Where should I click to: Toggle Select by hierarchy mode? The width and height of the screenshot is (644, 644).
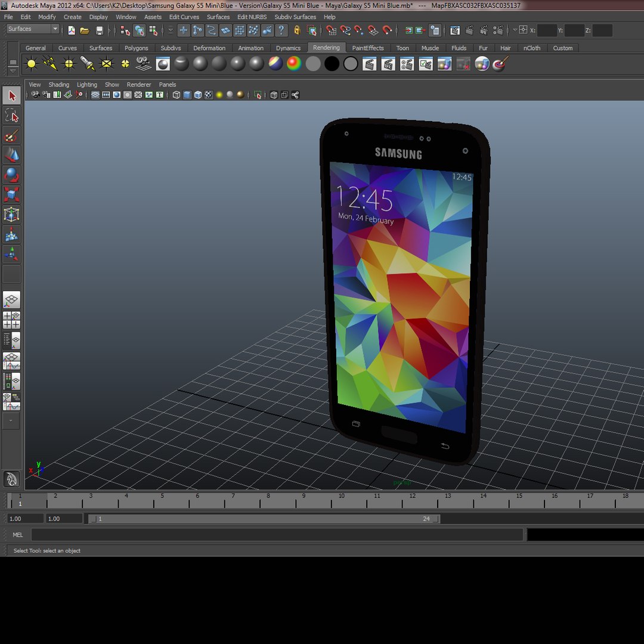[x=125, y=30]
